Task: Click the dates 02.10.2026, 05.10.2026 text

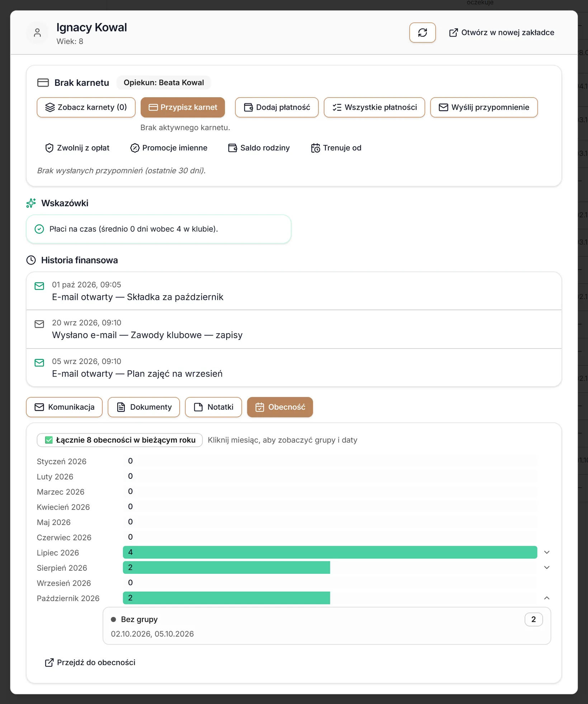Action: (152, 634)
